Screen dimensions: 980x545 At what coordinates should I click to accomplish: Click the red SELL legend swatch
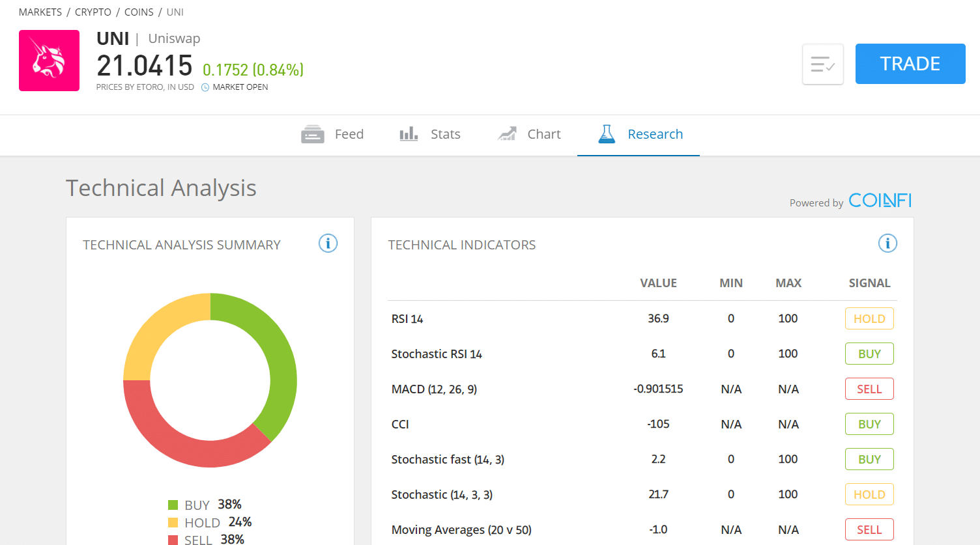point(173,540)
